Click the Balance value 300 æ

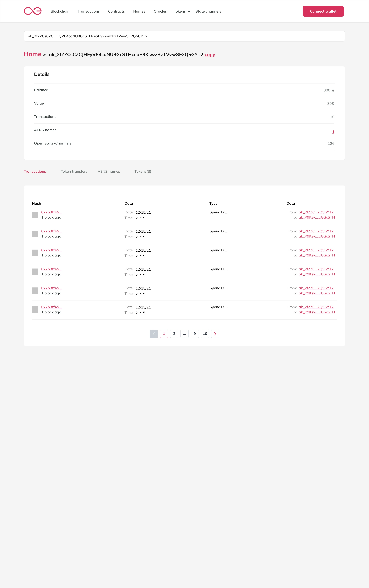pyautogui.click(x=329, y=90)
